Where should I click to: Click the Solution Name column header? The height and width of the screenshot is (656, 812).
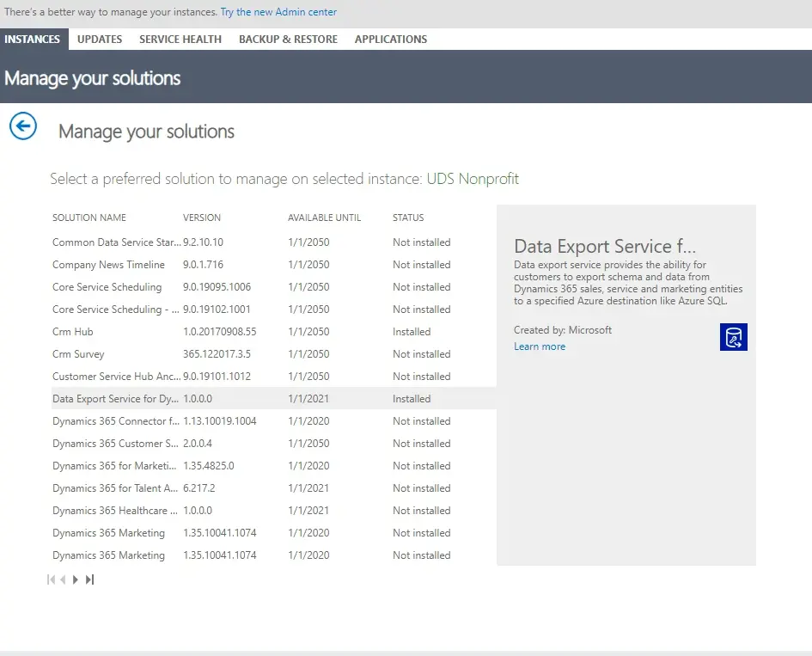coord(89,218)
